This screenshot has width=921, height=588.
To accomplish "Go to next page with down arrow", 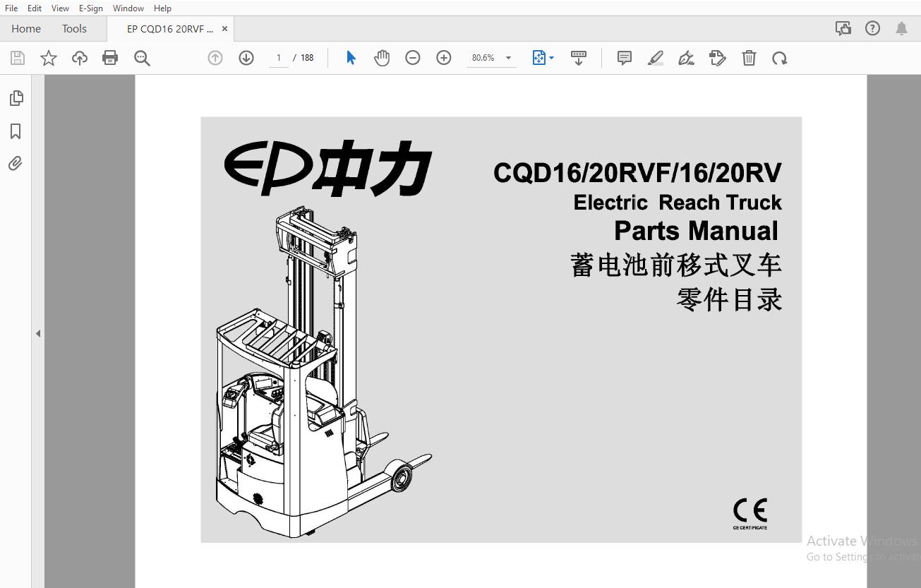I will [x=246, y=58].
